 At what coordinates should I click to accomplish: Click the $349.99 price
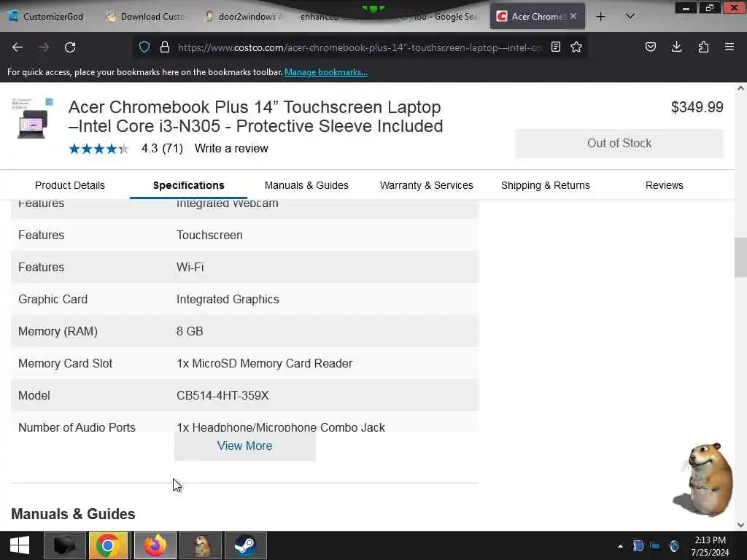[x=697, y=107]
